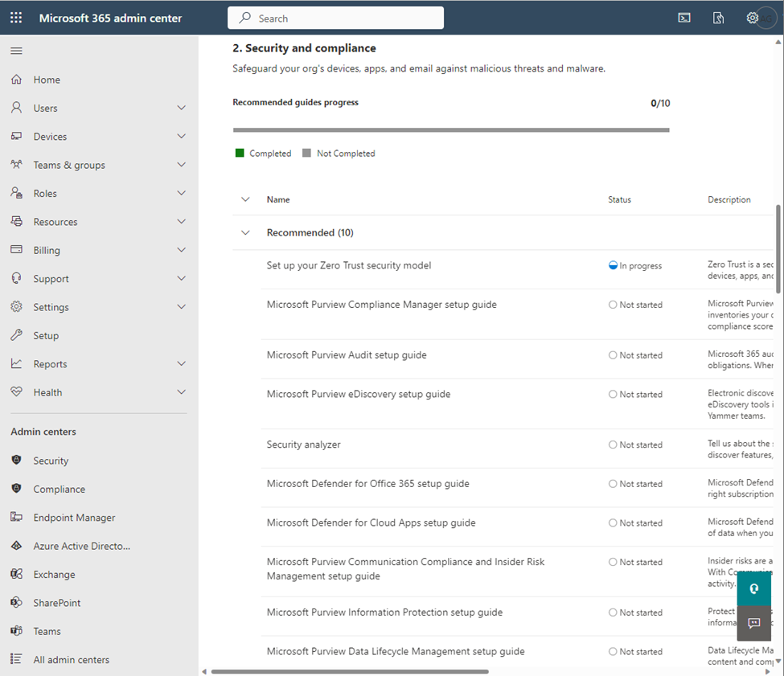Open the teal help headset button

coord(754,588)
